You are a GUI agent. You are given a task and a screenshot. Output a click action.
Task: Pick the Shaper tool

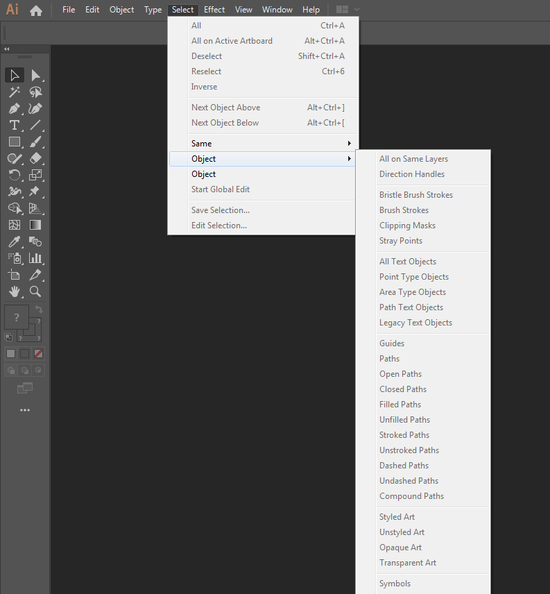pos(14,158)
